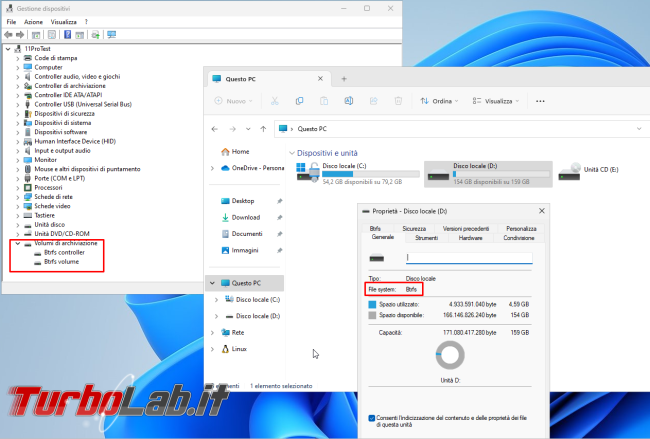Click the monitor scan icon in Gestione dispositivi toolbar
This screenshot has width=650, height=439.
coord(112,35)
